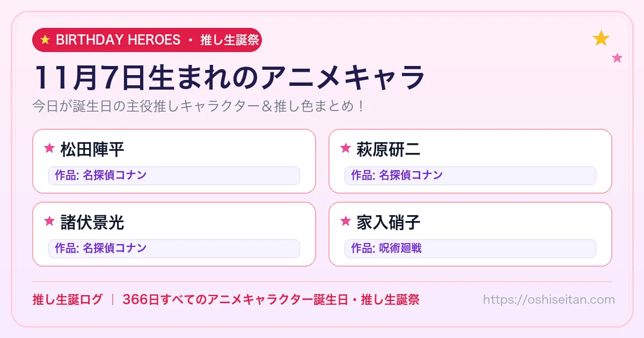Click the 名探偵コナン tag under 松田陣平
Image resolution: width=644 pixels, height=338 pixels.
174,175
